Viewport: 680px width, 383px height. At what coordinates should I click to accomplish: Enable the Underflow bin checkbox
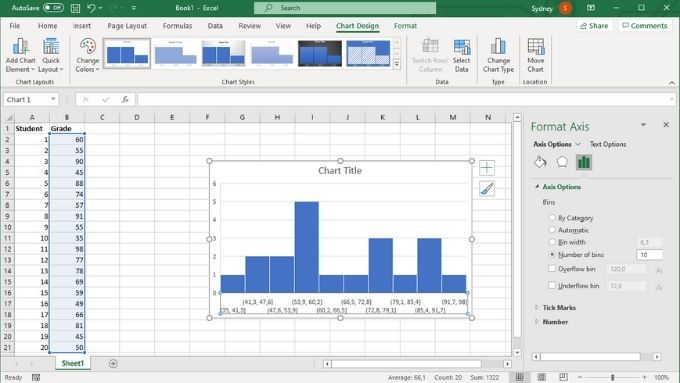[x=552, y=285]
